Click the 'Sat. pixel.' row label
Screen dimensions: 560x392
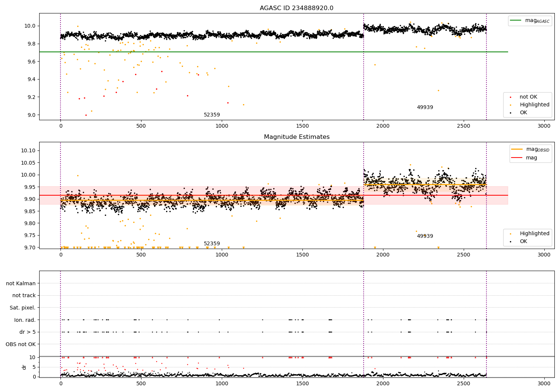point(23,308)
